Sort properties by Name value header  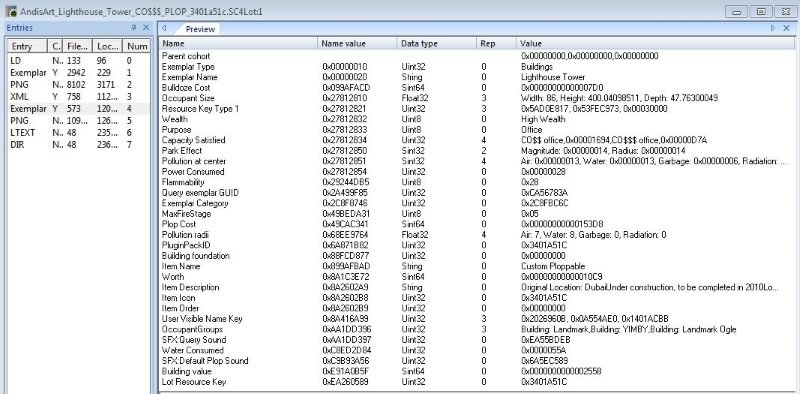(358, 44)
